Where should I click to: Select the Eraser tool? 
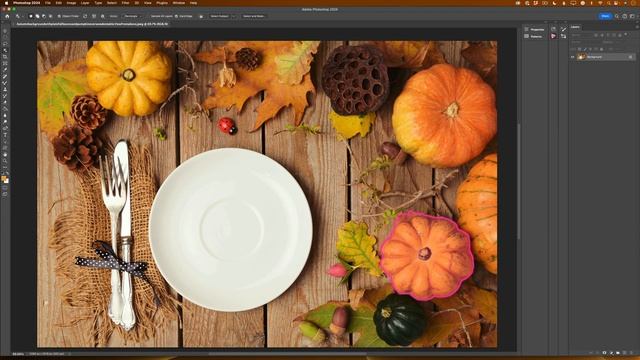[x=5, y=102]
